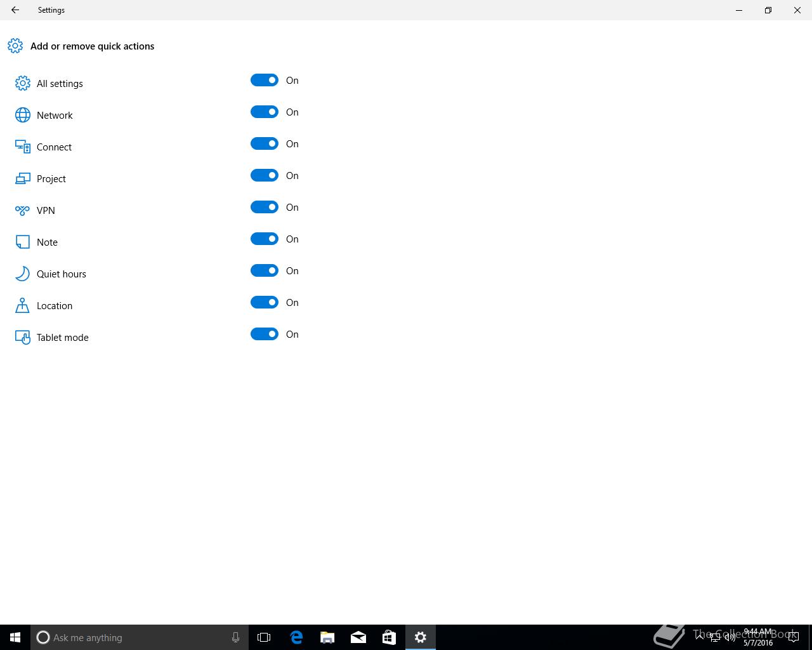Click the Project screen icon
The width and height of the screenshot is (812, 650).
click(23, 178)
